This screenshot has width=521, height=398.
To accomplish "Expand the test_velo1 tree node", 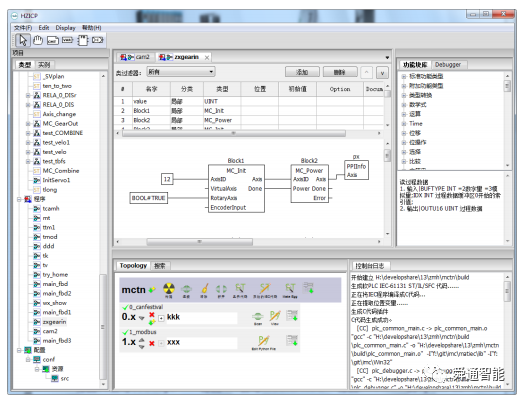I will [28, 143].
